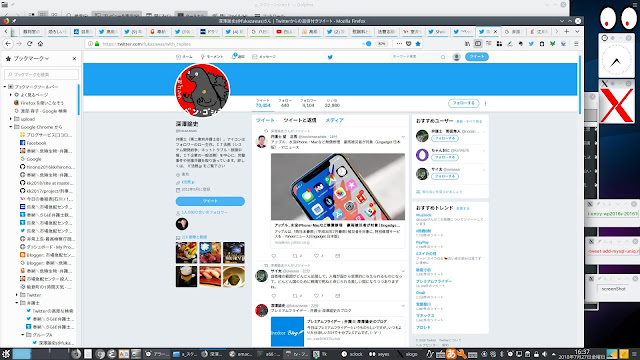
Task: Click the Firefox home icon
Action: (40, 44)
